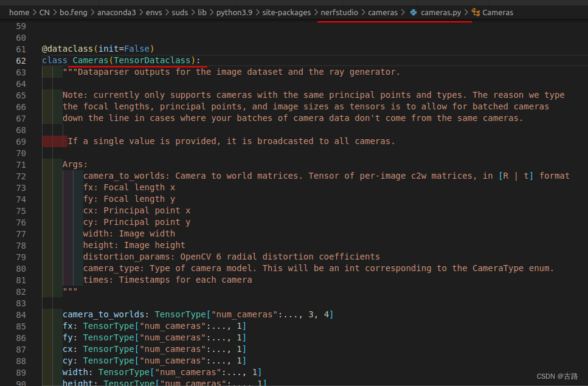Click 'height: Image height' docstring line
Viewport: 588px width, 386px height.
coord(134,246)
